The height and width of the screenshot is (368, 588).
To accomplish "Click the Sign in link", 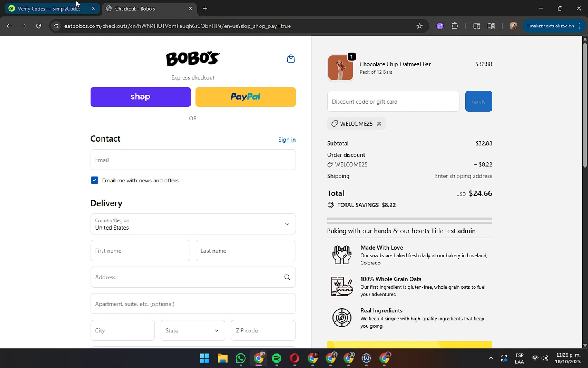I will point(287,140).
